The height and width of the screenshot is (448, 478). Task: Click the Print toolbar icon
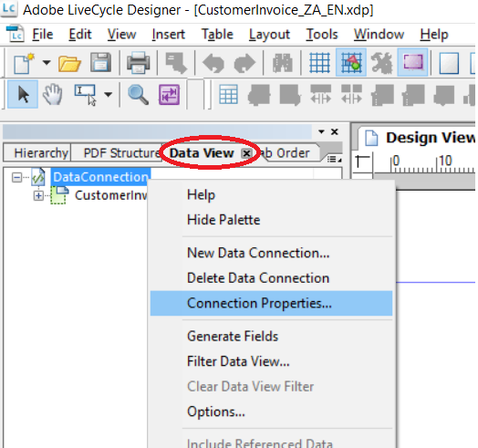(x=139, y=63)
